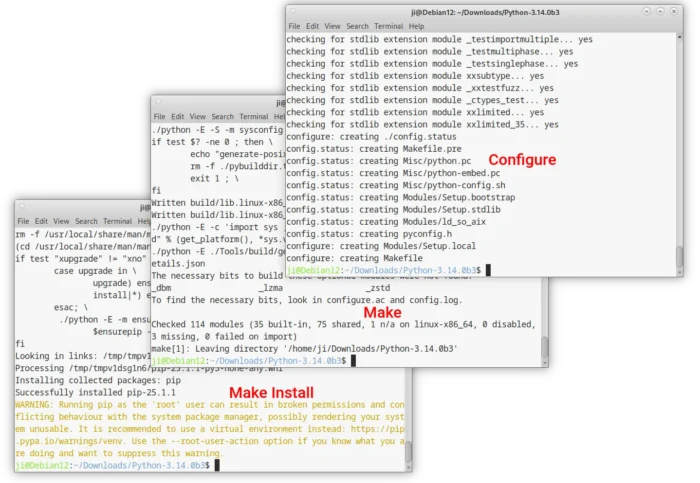Screen dimensions: 700x483
Task: Click the line ending '_testimportmultiple... yes'
Action: tap(439, 39)
